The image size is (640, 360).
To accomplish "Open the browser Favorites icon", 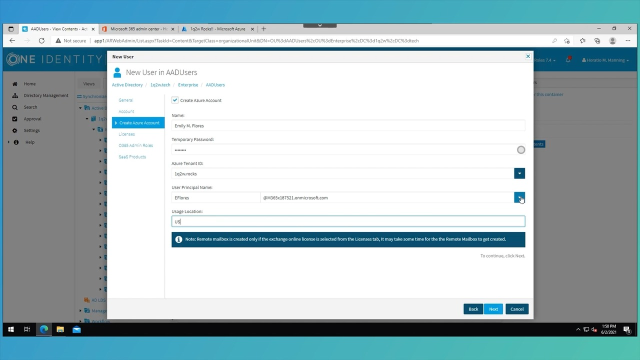I will coord(582,41).
